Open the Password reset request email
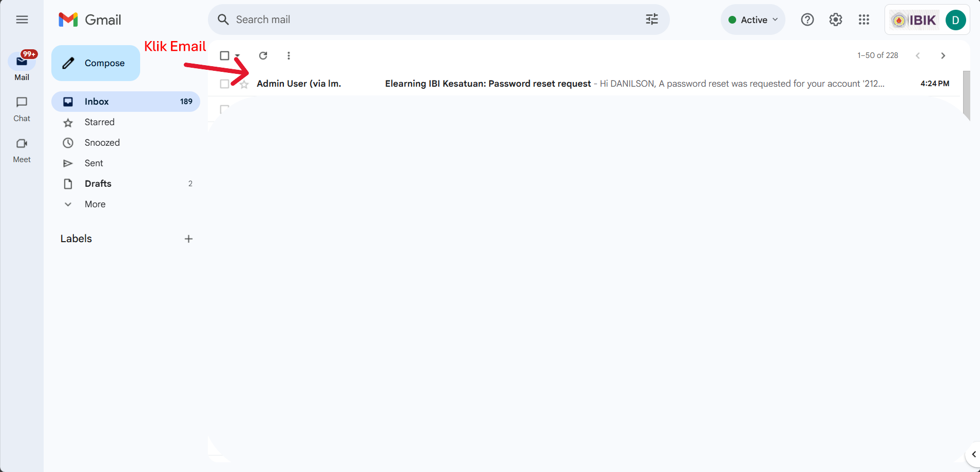The image size is (980, 472). [488, 84]
